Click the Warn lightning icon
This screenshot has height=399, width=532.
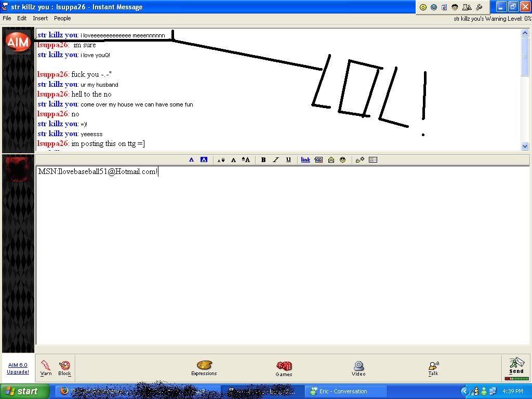pyautogui.click(x=46, y=366)
